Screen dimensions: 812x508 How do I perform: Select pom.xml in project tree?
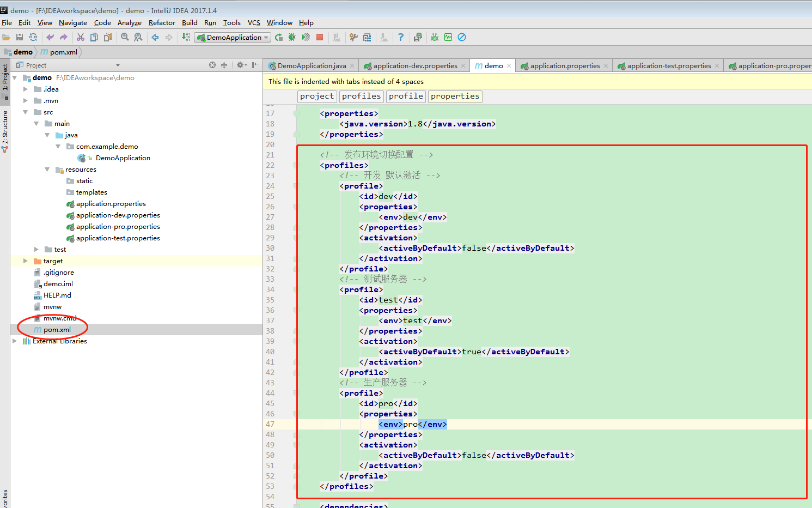57,329
